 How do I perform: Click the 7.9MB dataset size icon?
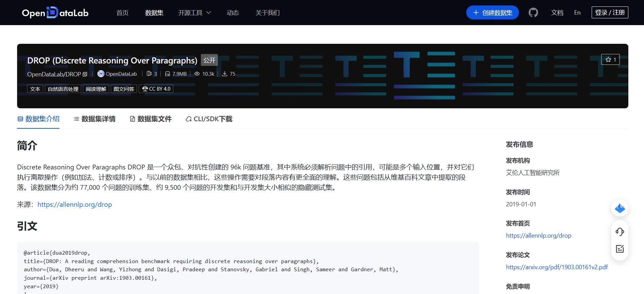point(168,74)
